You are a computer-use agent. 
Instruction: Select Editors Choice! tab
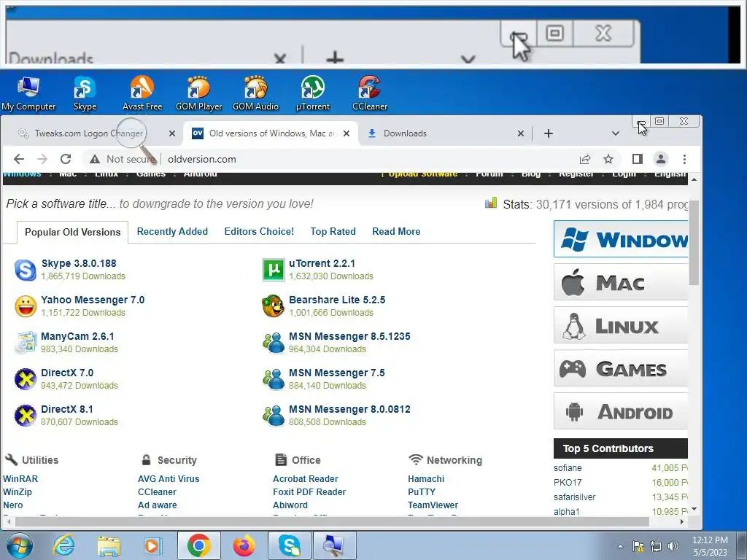pyautogui.click(x=259, y=231)
